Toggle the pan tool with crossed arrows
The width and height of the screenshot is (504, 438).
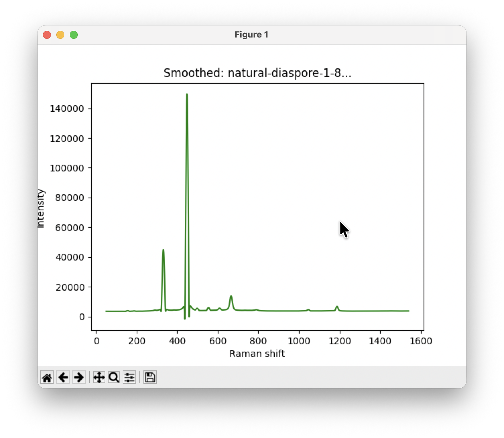click(99, 377)
